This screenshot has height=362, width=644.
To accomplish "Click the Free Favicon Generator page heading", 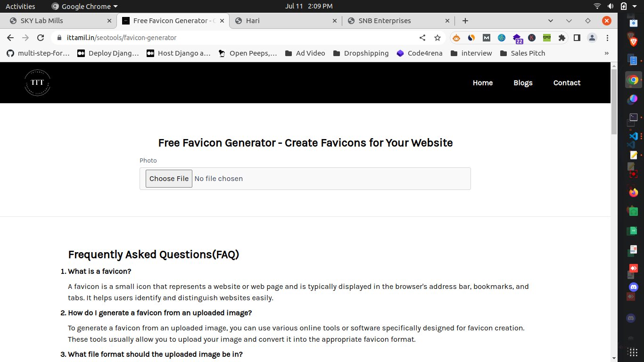I will [305, 143].
